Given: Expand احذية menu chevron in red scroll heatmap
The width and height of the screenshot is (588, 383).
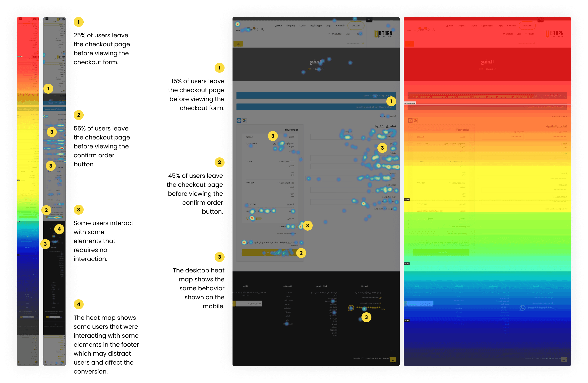Looking at the screenshot, I should point(526,34).
